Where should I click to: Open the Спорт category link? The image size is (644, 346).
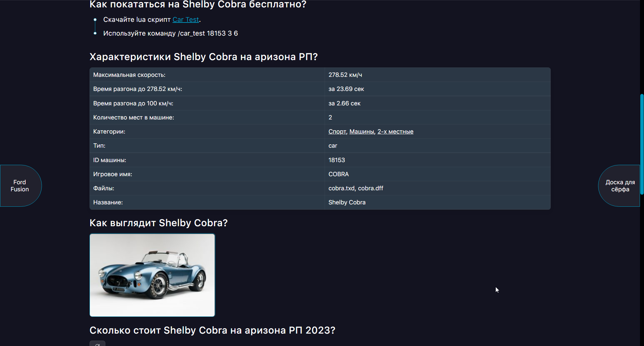pos(337,132)
